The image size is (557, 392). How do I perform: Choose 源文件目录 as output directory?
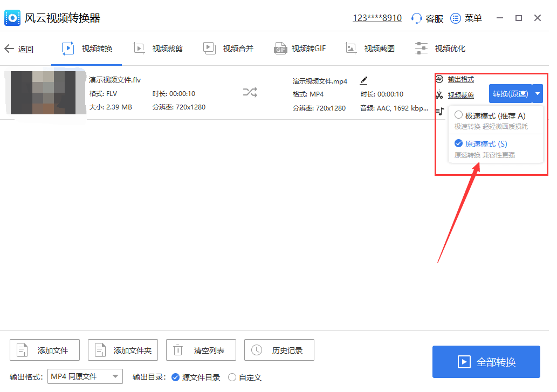click(175, 377)
